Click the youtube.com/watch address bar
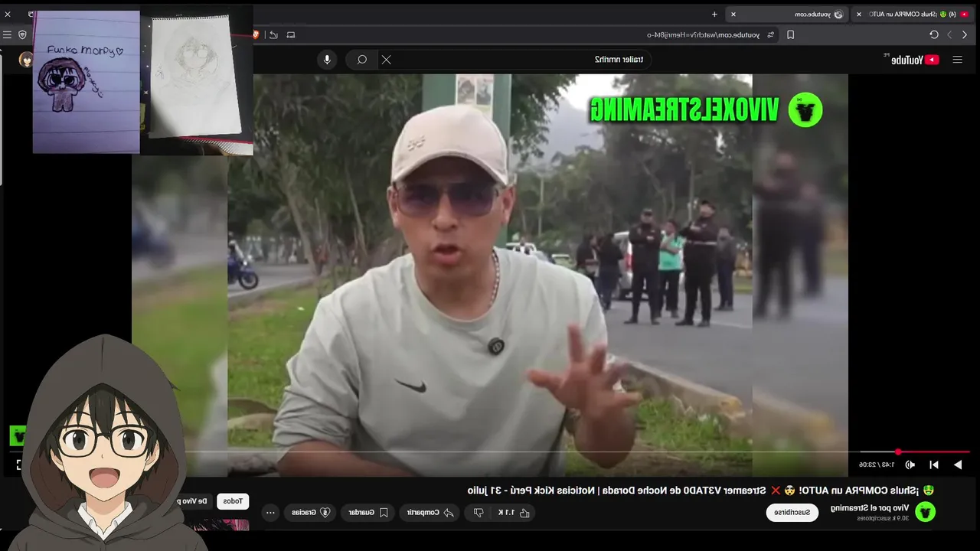 click(x=704, y=34)
